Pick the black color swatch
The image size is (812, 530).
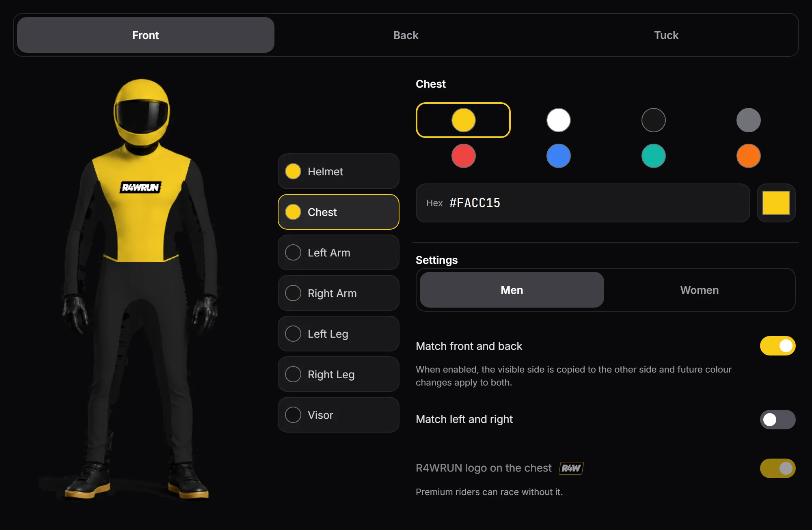(653, 120)
